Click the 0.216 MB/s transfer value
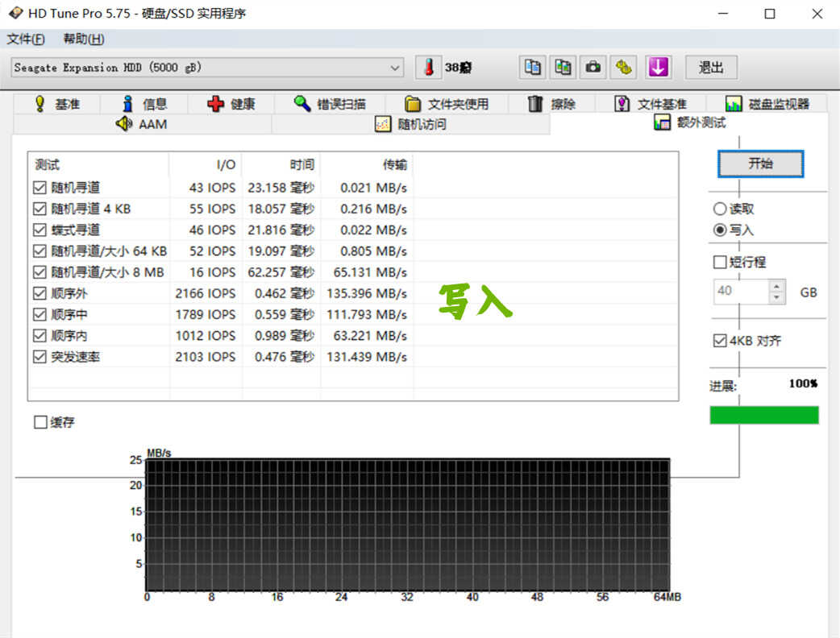This screenshot has height=638, width=840. point(373,209)
